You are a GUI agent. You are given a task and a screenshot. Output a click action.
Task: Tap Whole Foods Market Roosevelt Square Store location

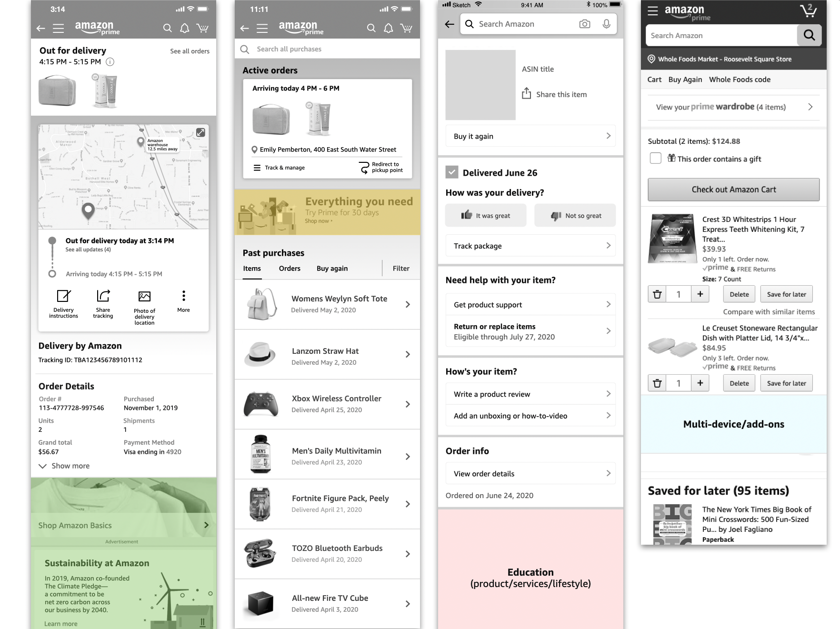(x=720, y=59)
